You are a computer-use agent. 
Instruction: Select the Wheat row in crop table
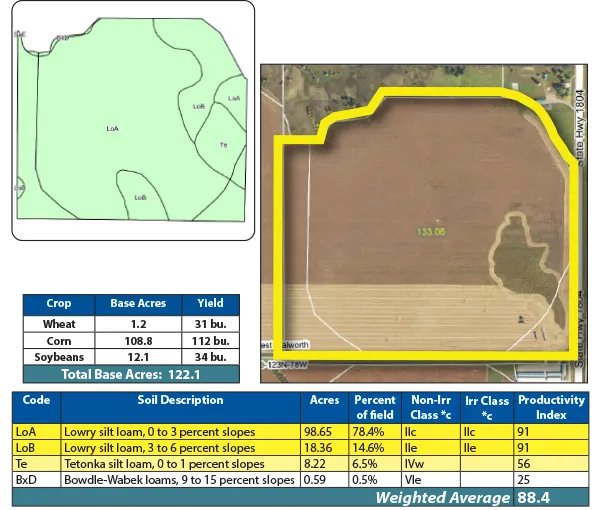(59, 324)
